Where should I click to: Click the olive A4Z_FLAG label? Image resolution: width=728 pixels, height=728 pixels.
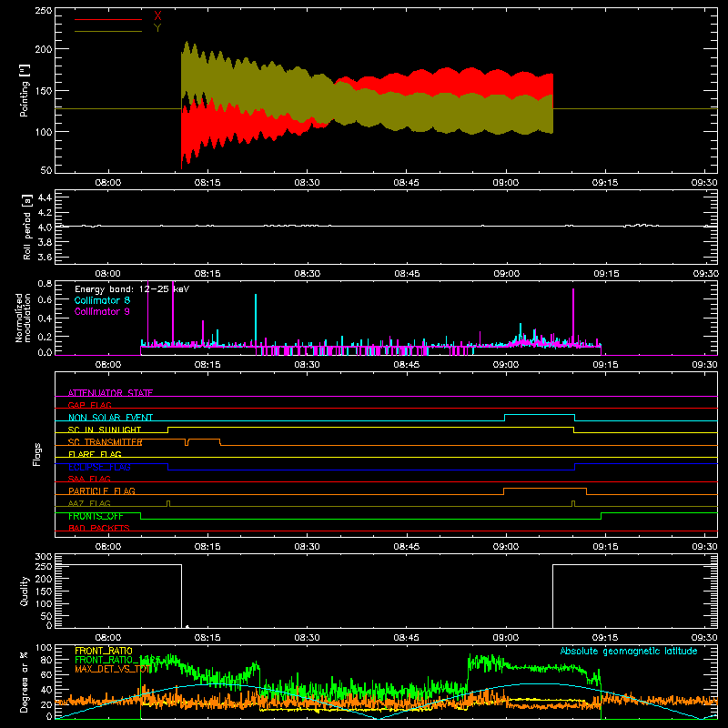(89, 503)
